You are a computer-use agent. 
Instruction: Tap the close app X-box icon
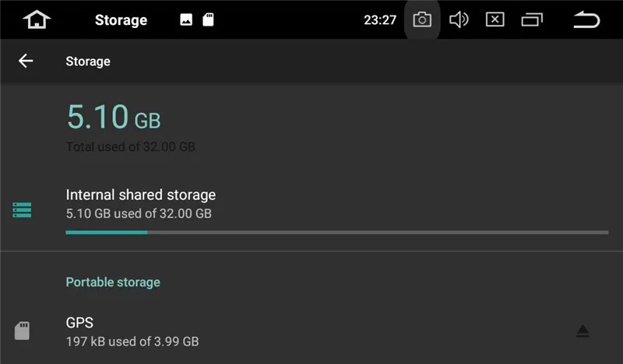[495, 19]
